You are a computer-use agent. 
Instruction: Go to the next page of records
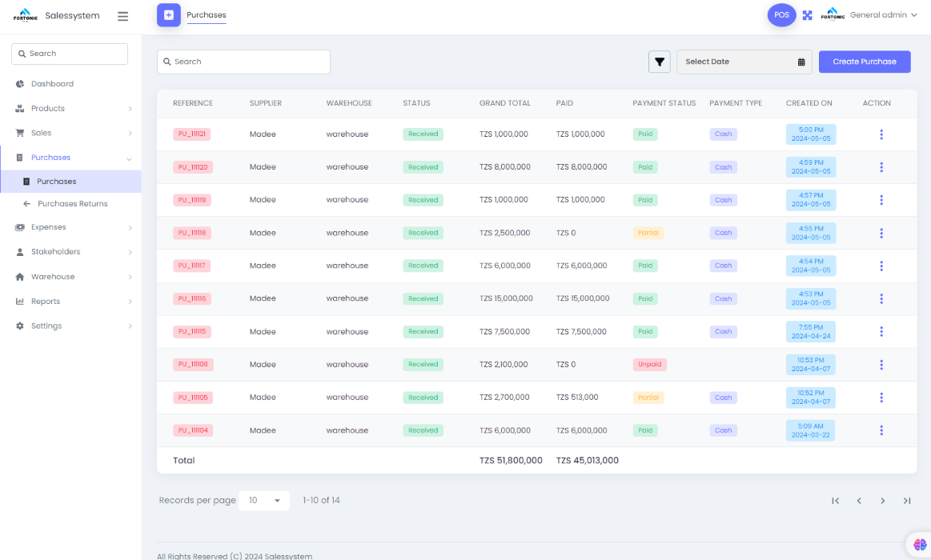[x=883, y=501]
